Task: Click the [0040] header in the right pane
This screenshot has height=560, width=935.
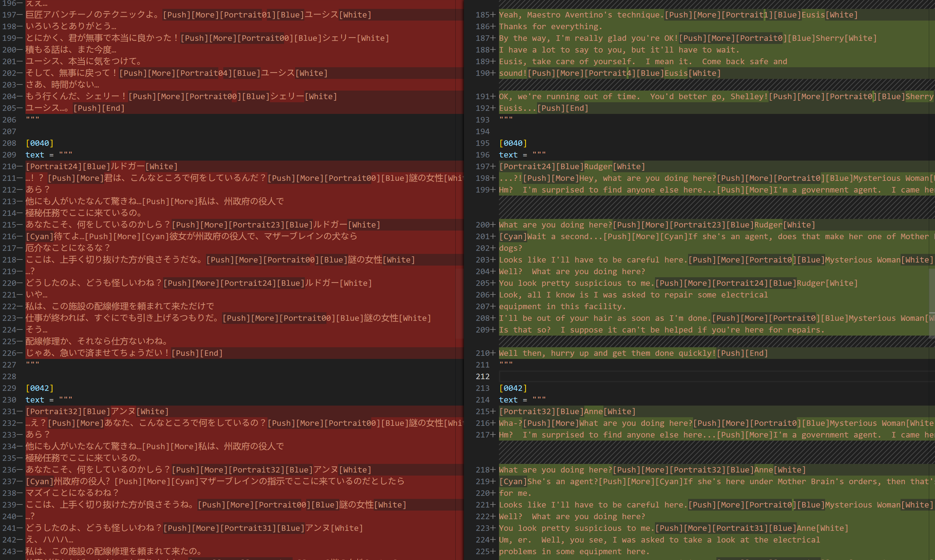Action: [513, 143]
